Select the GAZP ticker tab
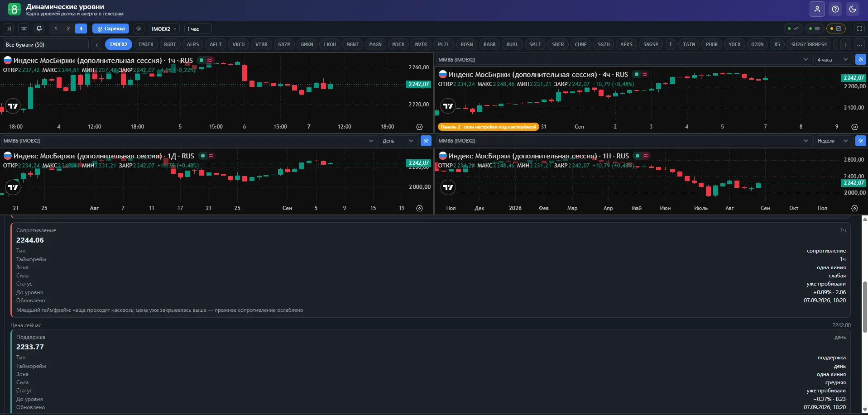Screen dimensions: 868x415 (284, 44)
